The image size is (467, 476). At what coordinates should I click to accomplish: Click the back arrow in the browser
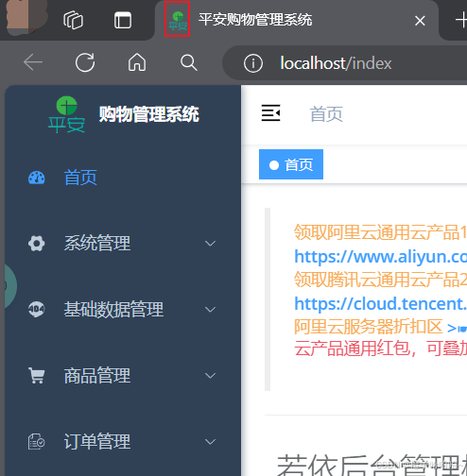tap(33, 62)
